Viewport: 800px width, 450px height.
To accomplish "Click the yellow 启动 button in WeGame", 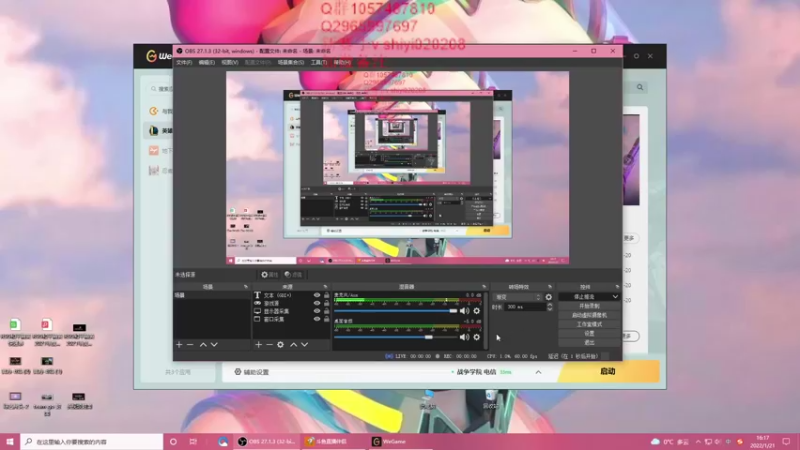I will (608, 371).
